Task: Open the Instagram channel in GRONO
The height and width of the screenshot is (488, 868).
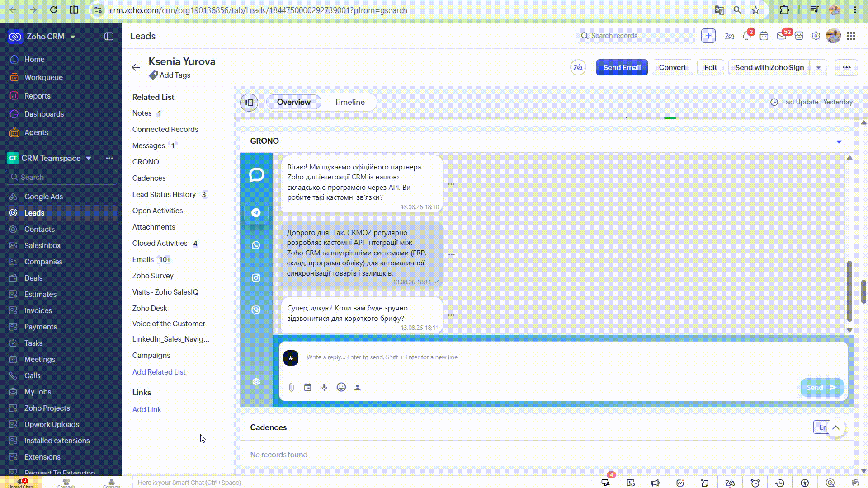Action: tap(256, 277)
